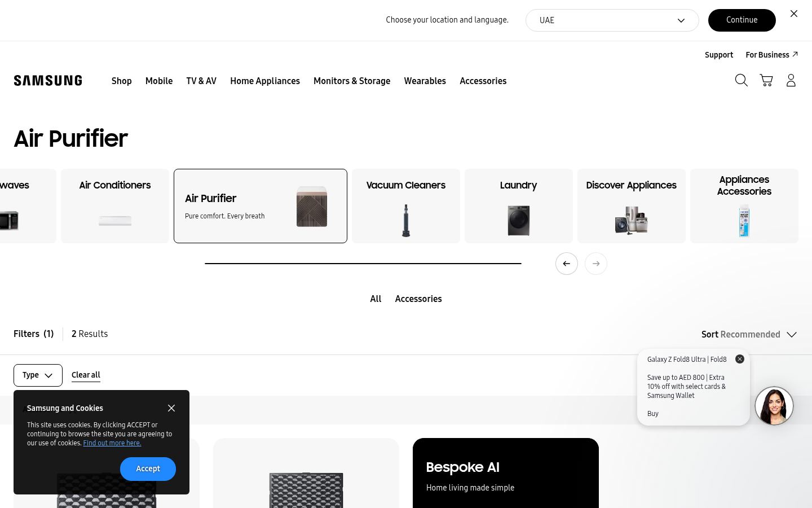The image size is (812, 508).
Task: Click the Samsung logo
Action: (x=48, y=81)
